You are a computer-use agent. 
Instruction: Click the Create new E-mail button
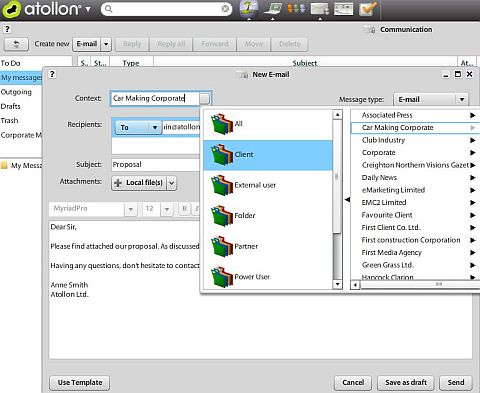tap(87, 44)
